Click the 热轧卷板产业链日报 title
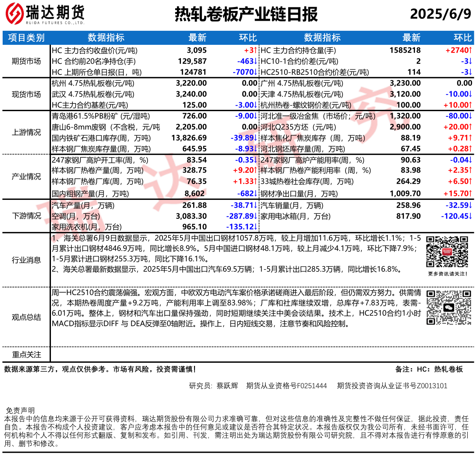Screen dimensions: 476x455 (246, 14)
